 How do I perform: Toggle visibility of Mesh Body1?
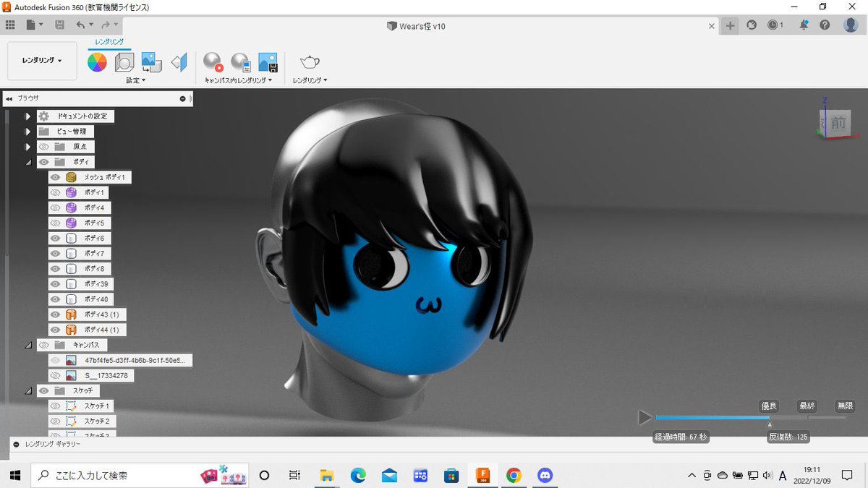[54, 177]
